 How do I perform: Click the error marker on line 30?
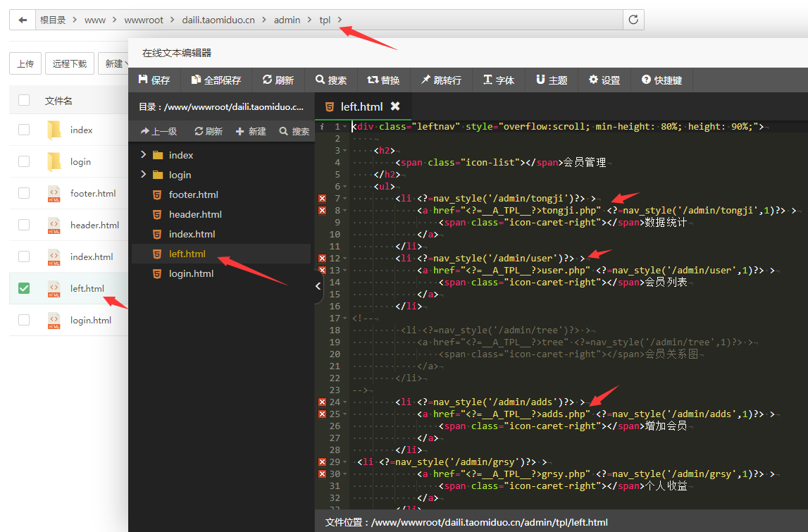coord(322,474)
